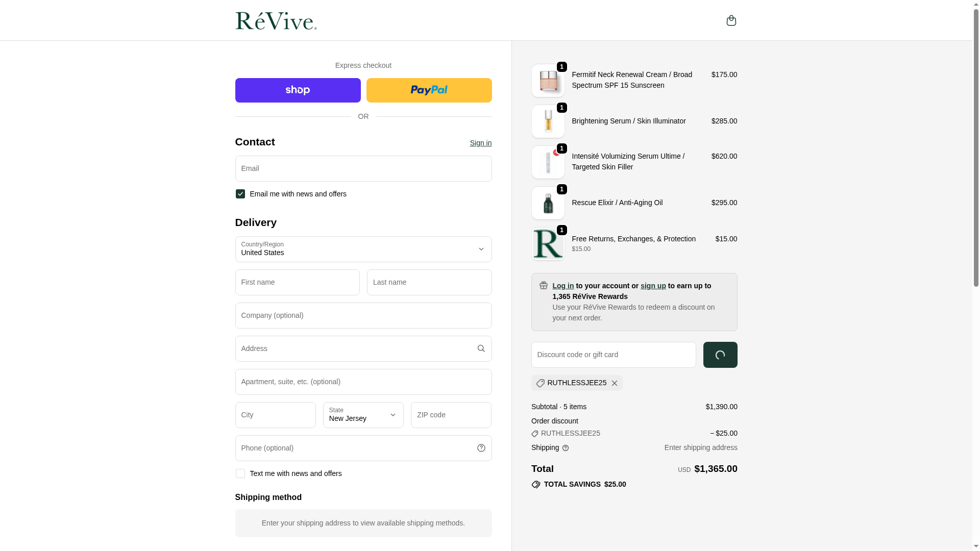The image size is (980, 551).
Task: Click the sign up rewards link
Action: (653, 286)
